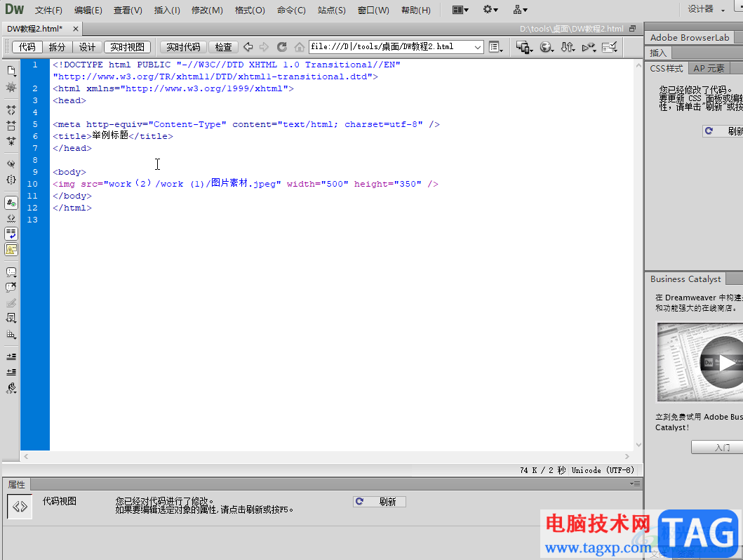This screenshot has width=743, height=560.
Task: Show the Code Navigator wheel icon
Action: coord(11,87)
